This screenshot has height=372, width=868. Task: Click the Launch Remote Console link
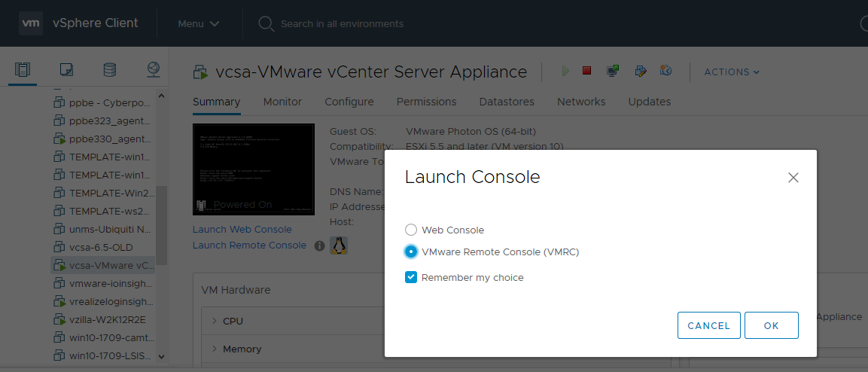click(x=249, y=245)
